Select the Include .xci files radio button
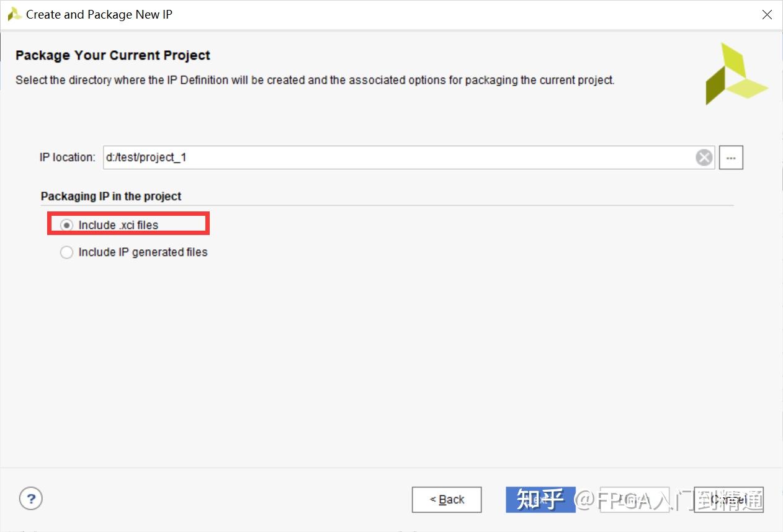 66,225
